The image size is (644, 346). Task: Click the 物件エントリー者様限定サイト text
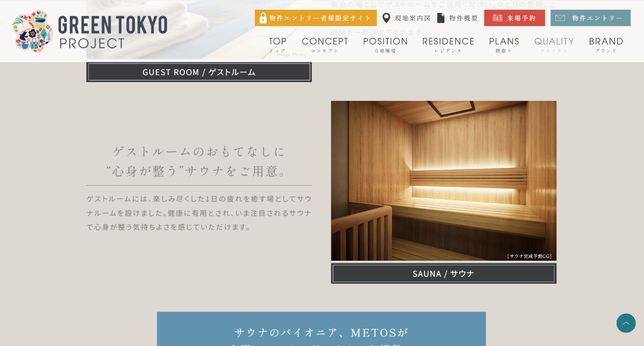320,18
